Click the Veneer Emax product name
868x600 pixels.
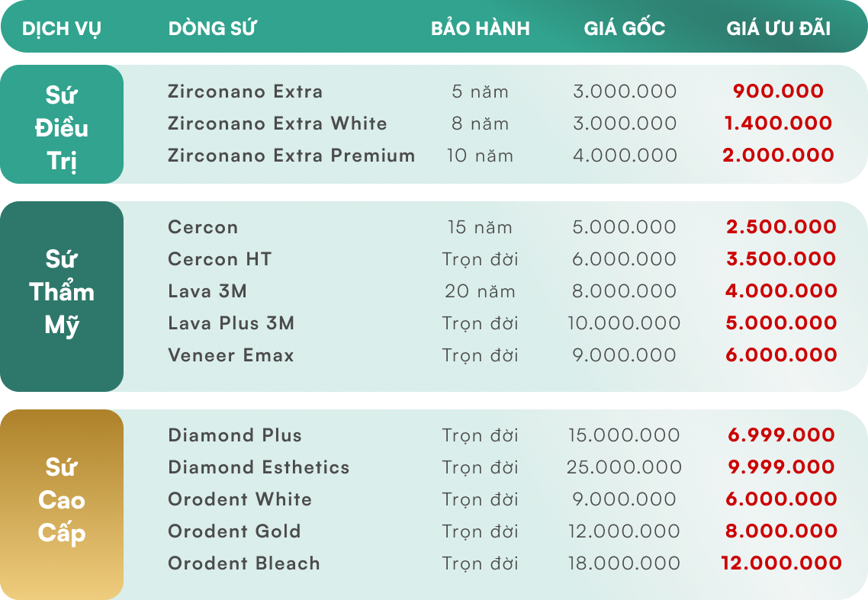(231, 355)
